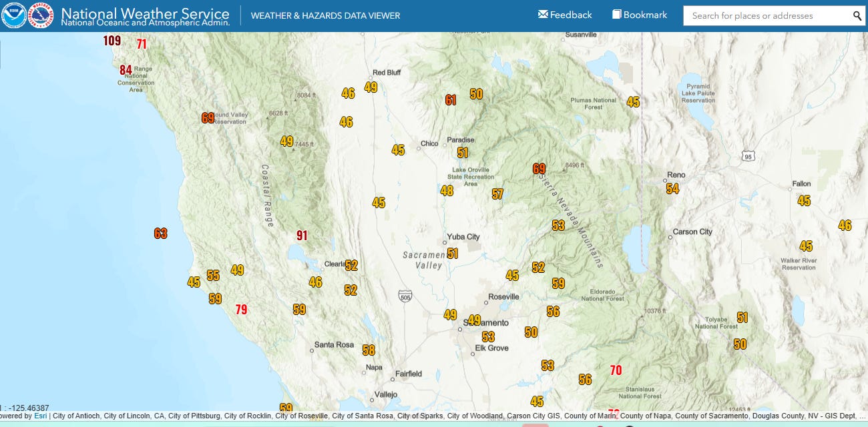The image size is (868, 427).
Task: Click the Elk Grove city label
Action: coord(491,348)
